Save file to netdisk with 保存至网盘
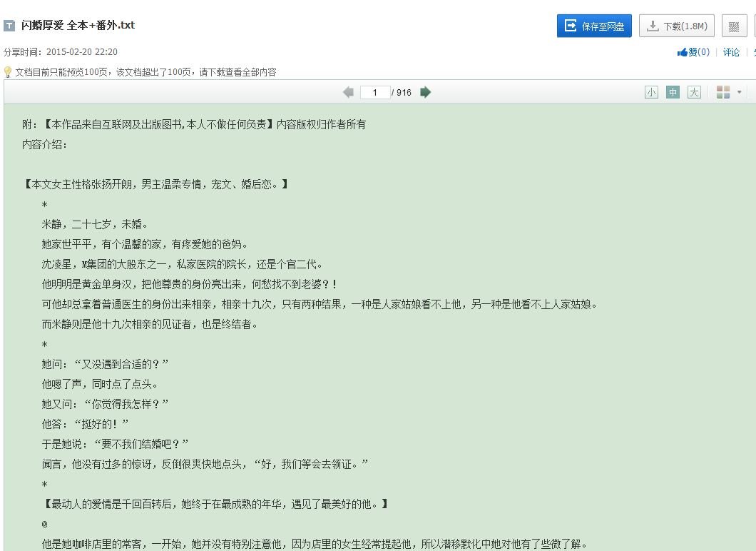 [594, 26]
